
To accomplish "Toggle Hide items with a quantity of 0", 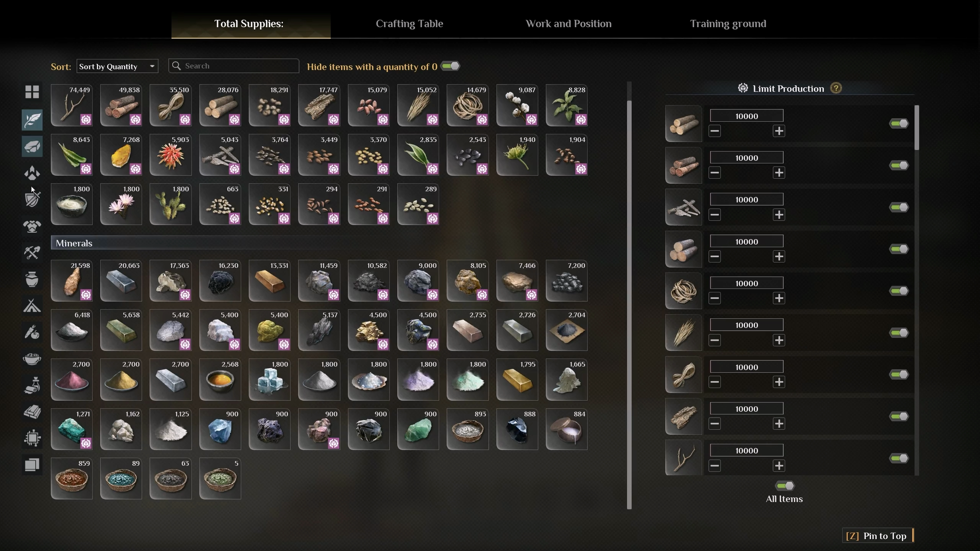I will point(450,66).
